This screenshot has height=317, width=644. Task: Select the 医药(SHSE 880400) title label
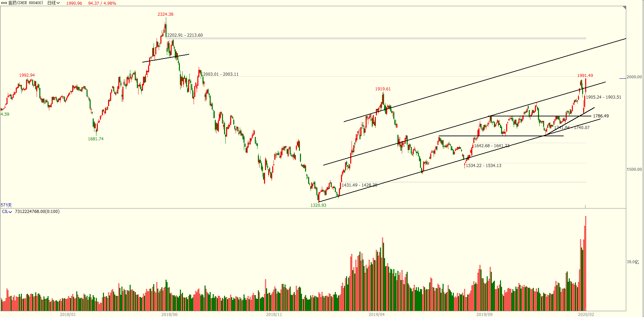[x=26, y=3]
